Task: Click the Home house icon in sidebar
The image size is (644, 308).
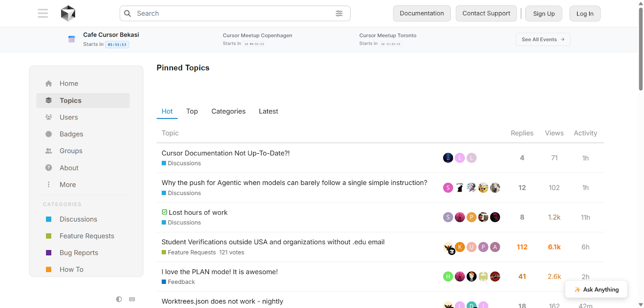Action: [49, 84]
